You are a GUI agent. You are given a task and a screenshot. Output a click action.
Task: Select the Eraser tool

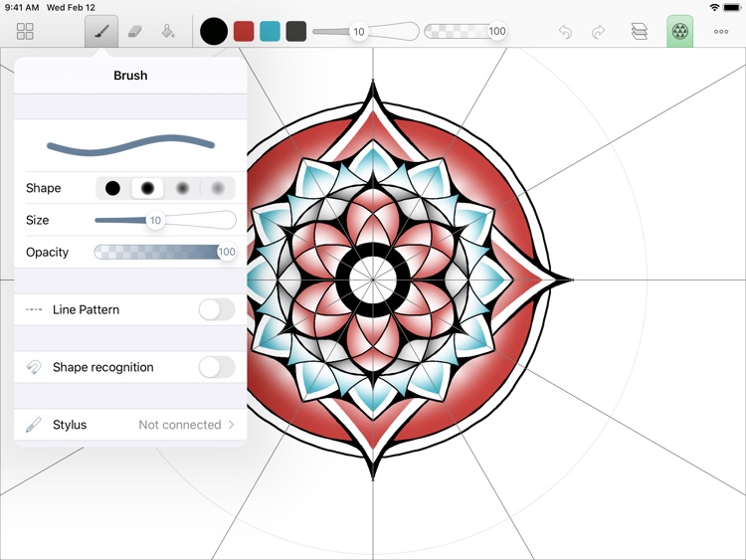(134, 32)
